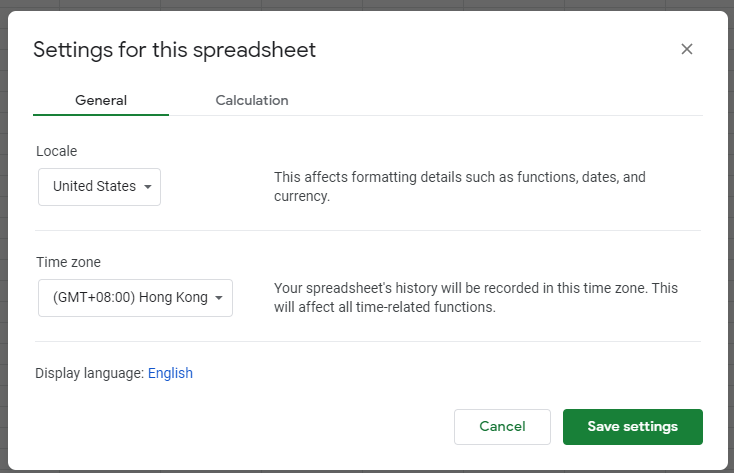
Task: Click the Locale dropdown arrow icon
Action: pos(148,187)
